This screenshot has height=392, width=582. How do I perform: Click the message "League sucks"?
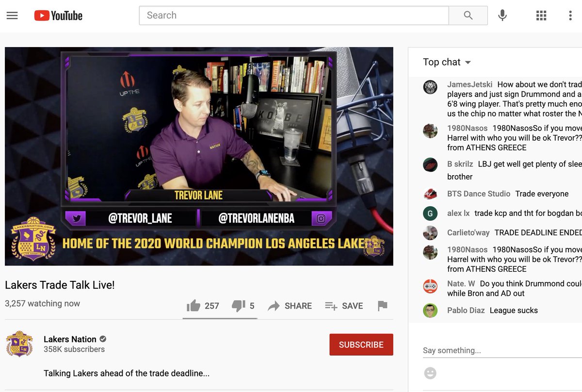(x=514, y=310)
